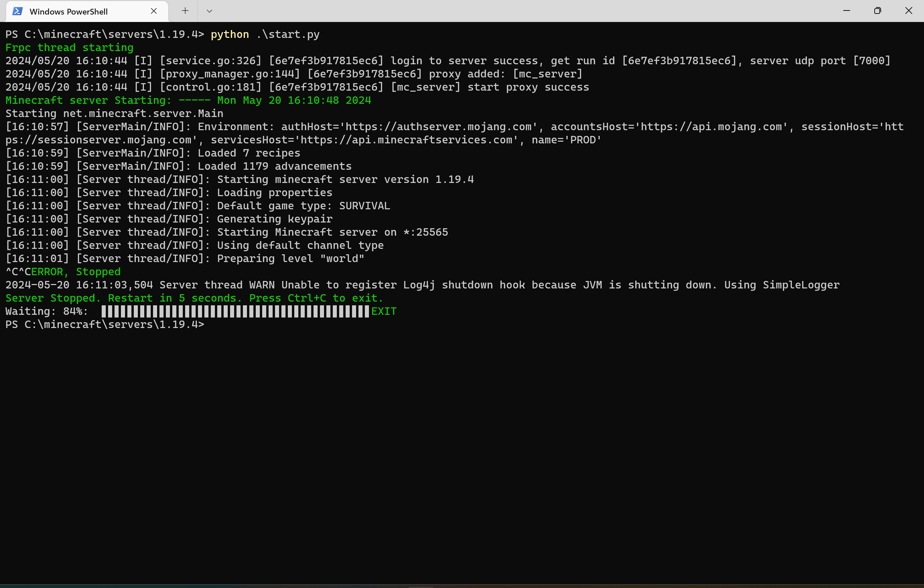Select the Windows PowerShell tab
Viewport: 924px width, 588px height.
coord(87,11)
